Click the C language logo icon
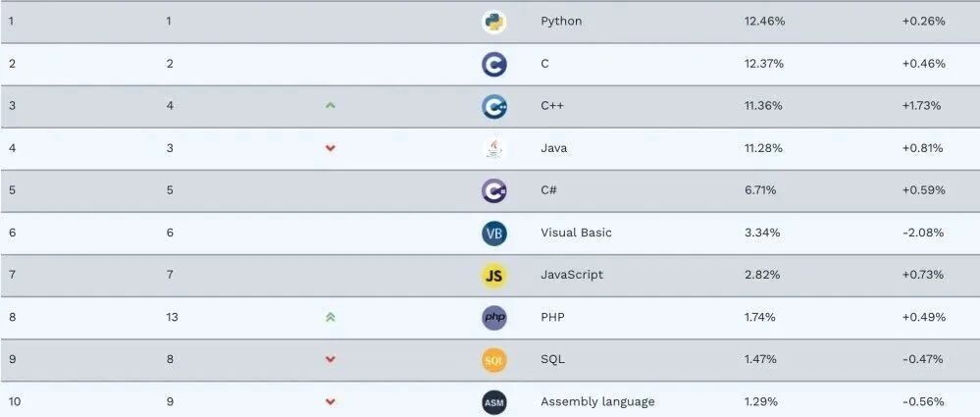This screenshot has height=417, width=980. pyautogui.click(x=493, y=65)
